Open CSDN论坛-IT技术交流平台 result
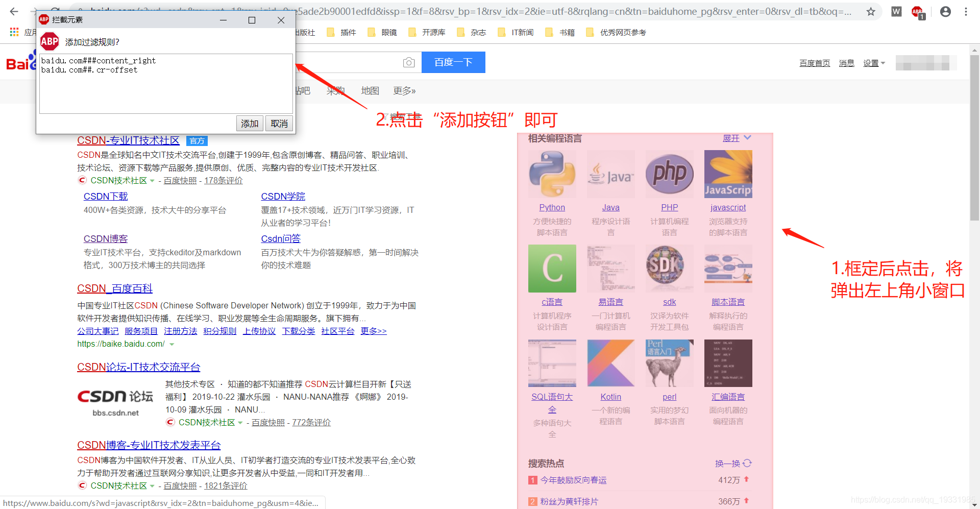 pos(138,367)
